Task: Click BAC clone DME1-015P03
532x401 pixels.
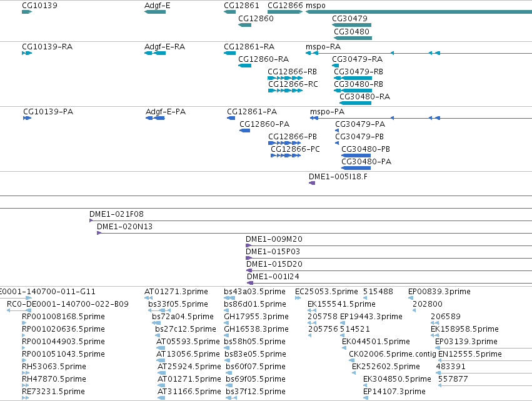Action: coord(389,259)
